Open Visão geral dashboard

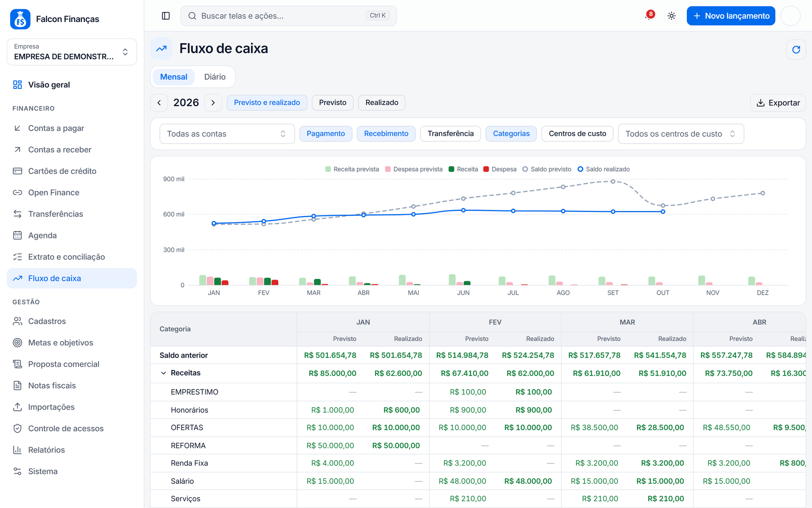point(72,85)
